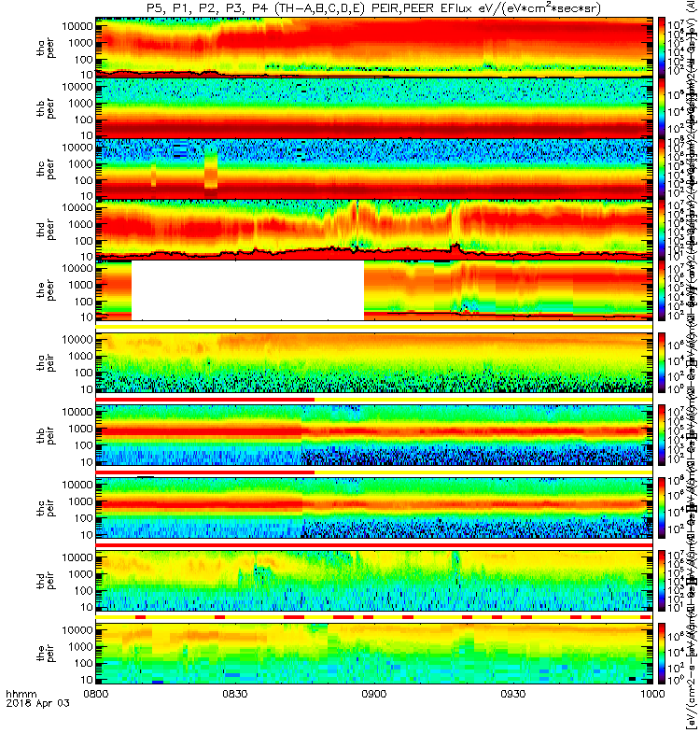This screenshot has height=747, width=700.
Task: Click the 0900 time axis label
Action: [x=374, y=694]
